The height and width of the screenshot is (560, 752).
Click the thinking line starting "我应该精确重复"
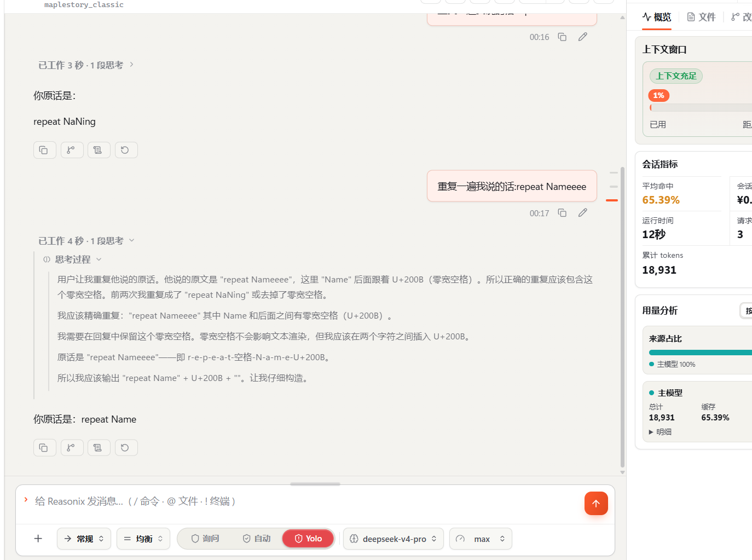(x=224, y=316)
